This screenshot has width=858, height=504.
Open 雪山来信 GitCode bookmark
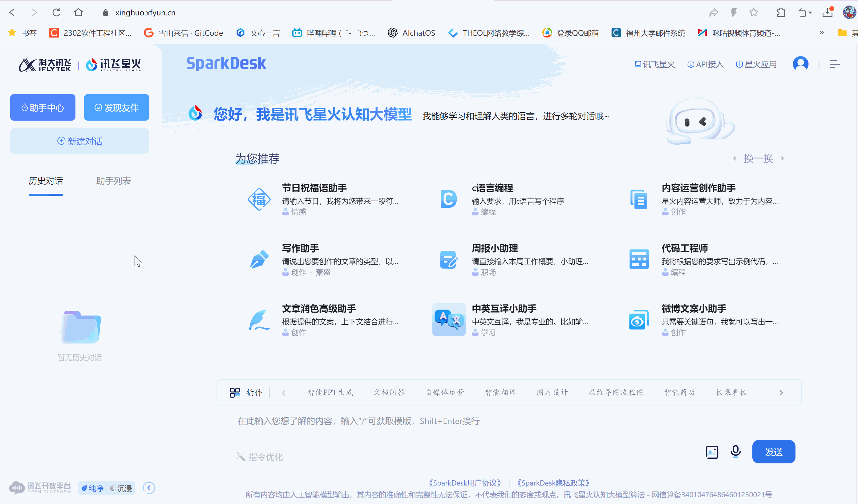click(183, 33)
